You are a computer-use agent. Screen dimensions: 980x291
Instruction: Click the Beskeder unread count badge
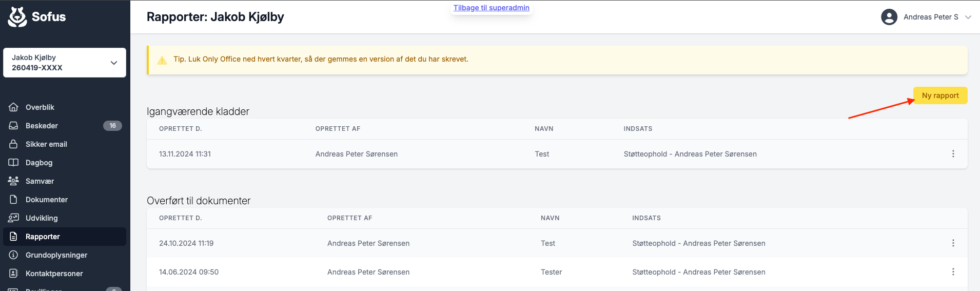[x=112, y=126]
